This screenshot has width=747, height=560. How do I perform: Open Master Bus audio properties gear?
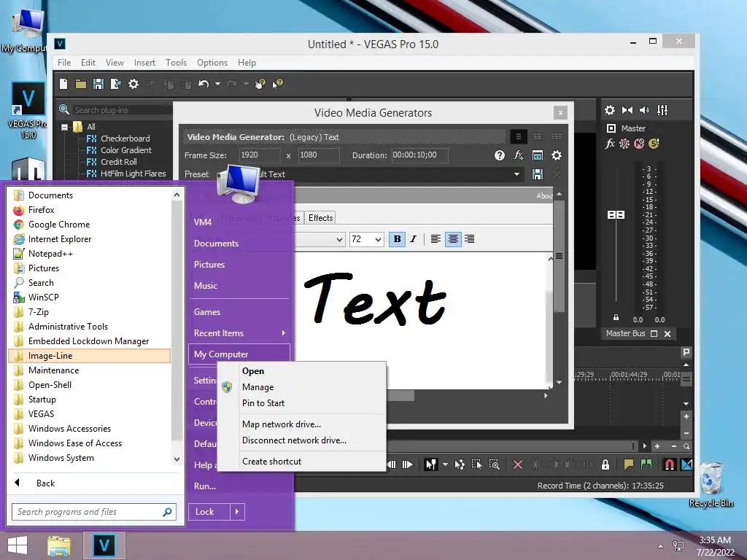point(609,111)
